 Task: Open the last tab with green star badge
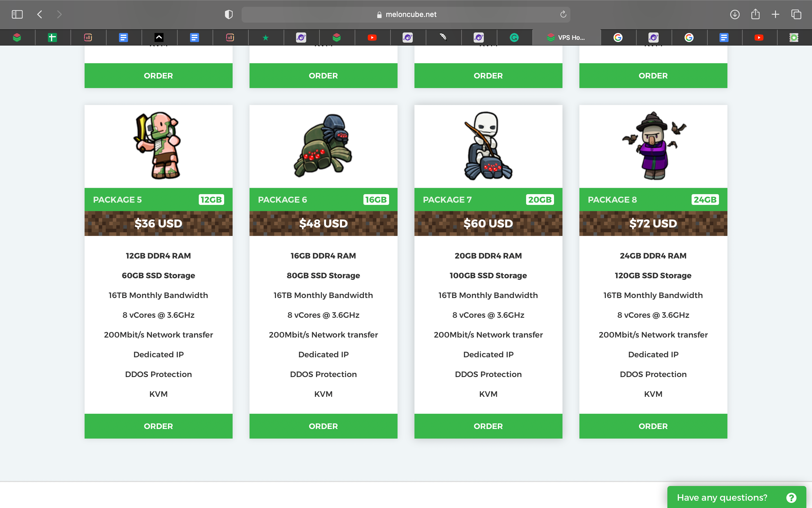point(794,37)
